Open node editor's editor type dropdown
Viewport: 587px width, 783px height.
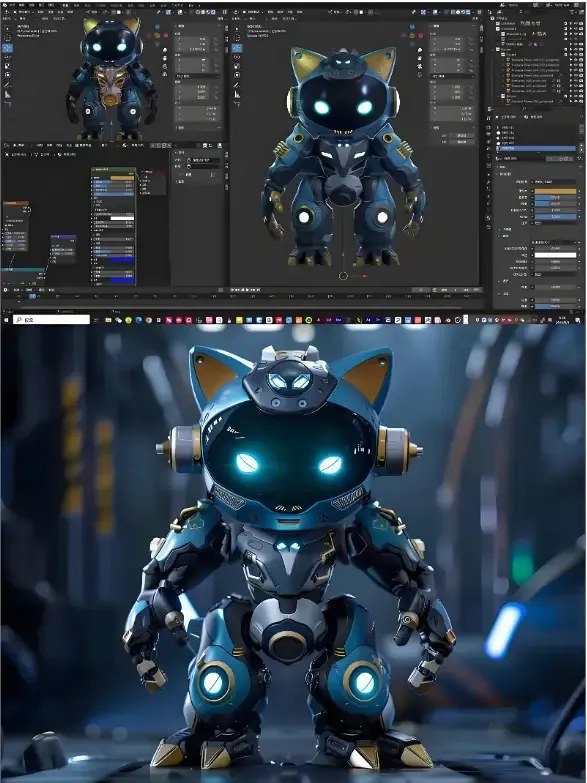click(x=7, y=145)
